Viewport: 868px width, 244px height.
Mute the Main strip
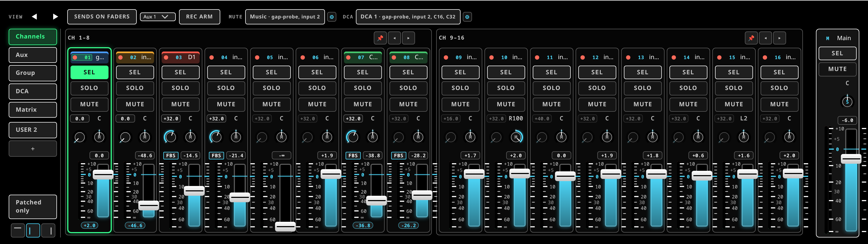pos(837,69)
